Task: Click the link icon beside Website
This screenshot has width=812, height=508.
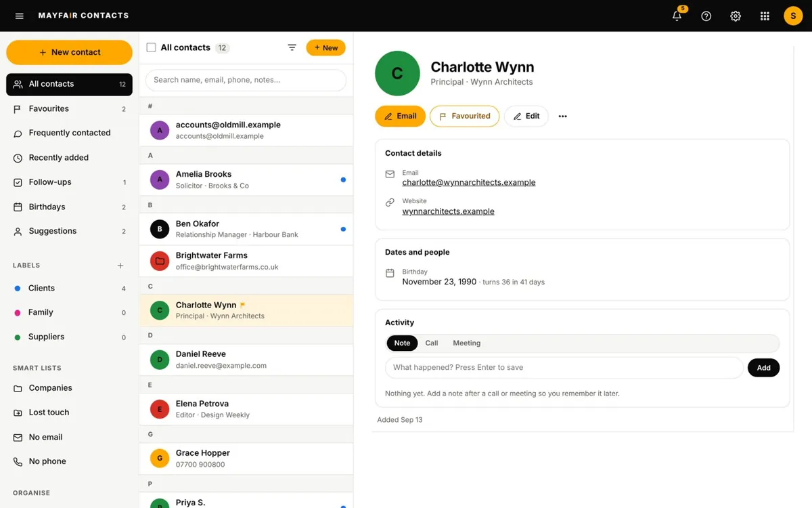Action: (390, 203)
